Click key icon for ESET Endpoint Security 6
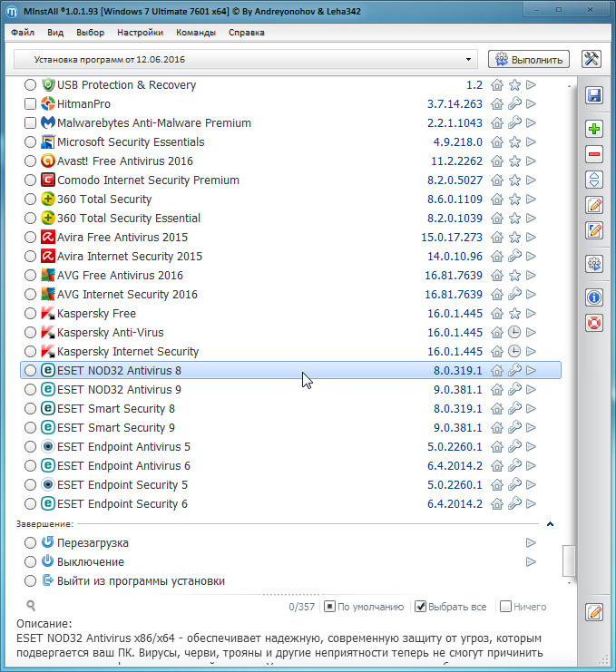 click(x=514, y=503)
